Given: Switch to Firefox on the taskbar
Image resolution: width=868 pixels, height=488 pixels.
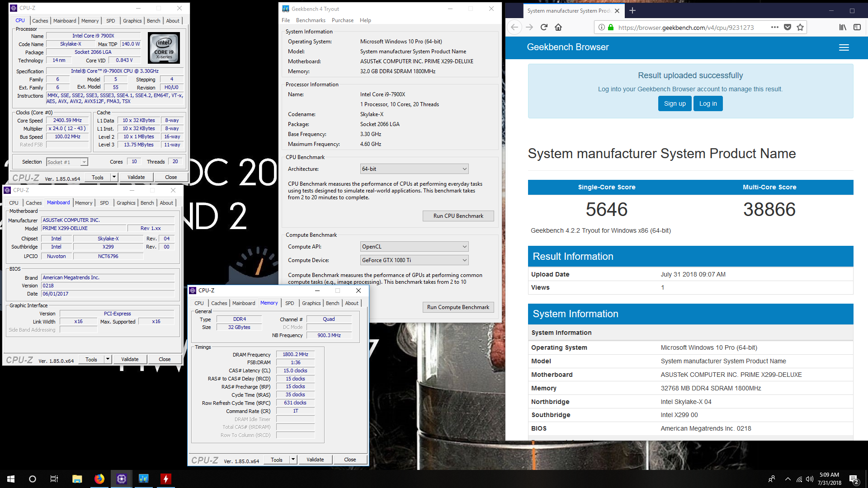Looking at the screenshot, I should (99, 479).
